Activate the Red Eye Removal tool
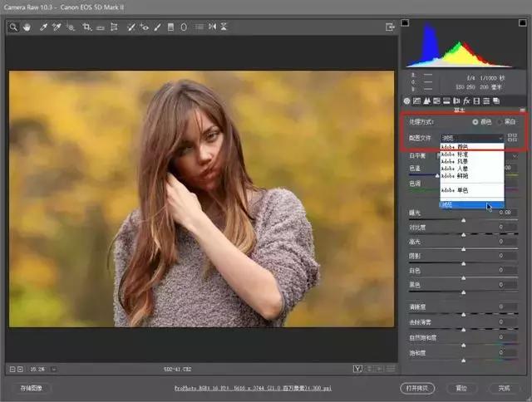 tap(144, 27)
